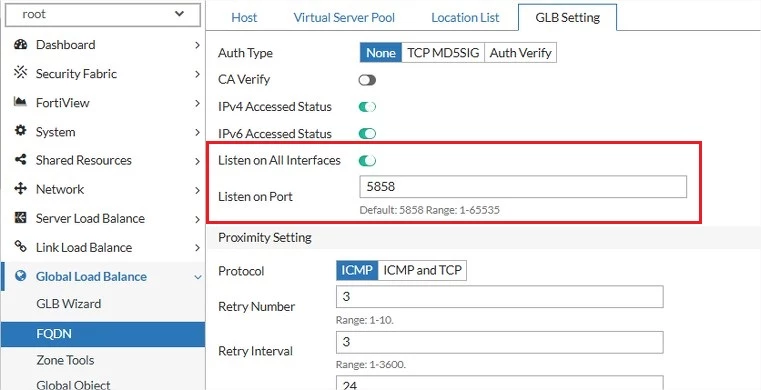Disable the CA Verify switch

tap(367, 80)
